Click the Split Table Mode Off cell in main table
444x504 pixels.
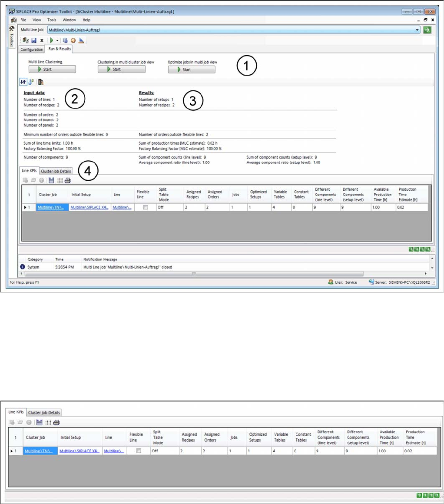click(170, 207)
